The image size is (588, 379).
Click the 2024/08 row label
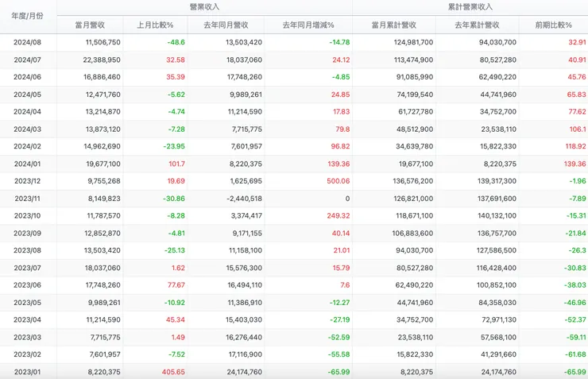point(27,42)
